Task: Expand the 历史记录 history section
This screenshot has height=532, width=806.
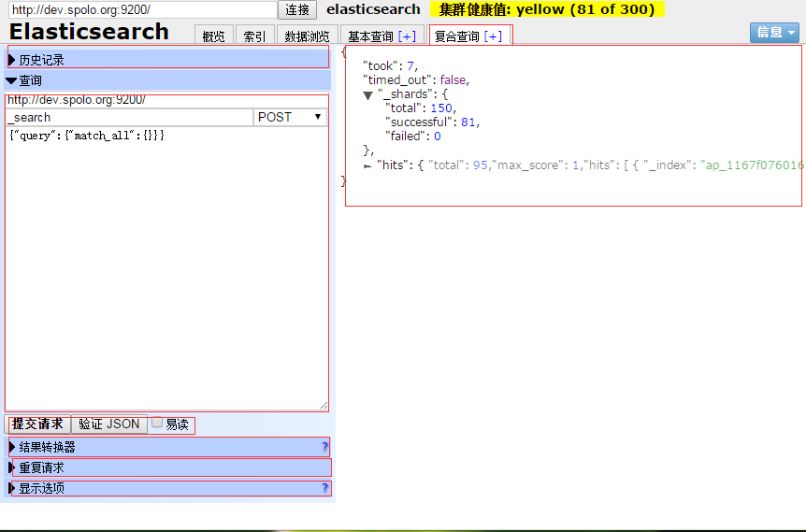Action: (167, 60)
